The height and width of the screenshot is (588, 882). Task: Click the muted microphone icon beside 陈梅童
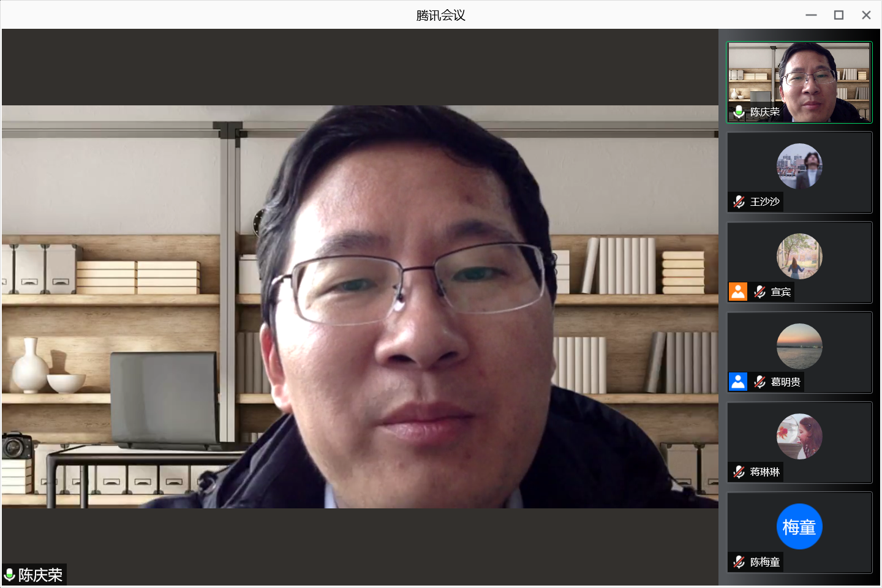[x=739, y=562]
